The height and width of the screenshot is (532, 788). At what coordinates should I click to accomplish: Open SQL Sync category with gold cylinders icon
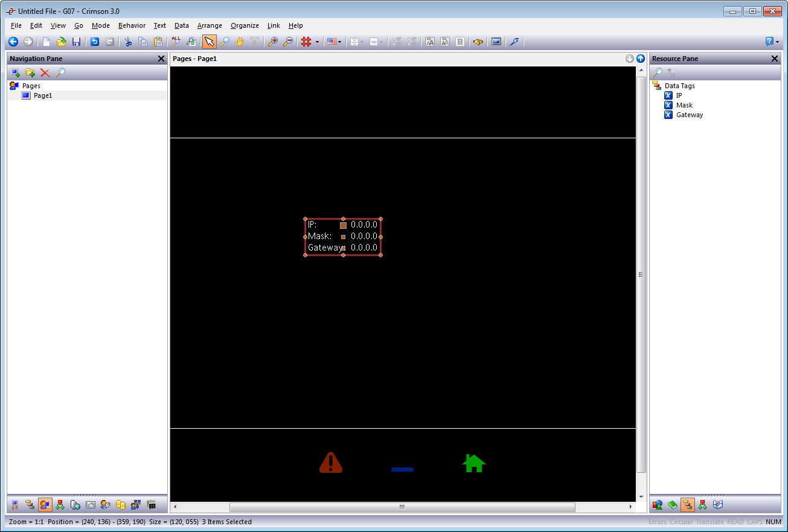tap(121, 505)
